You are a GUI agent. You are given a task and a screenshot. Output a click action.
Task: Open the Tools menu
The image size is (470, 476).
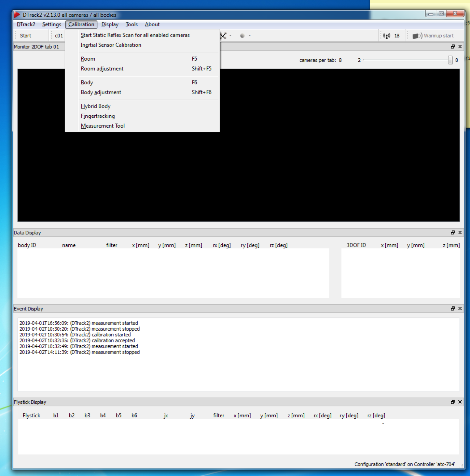coord(132,25)
